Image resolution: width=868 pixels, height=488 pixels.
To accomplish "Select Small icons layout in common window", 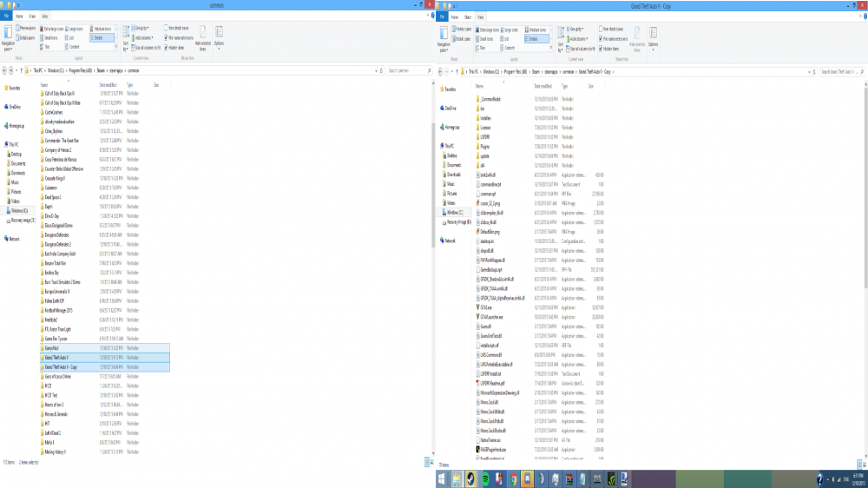I will point(49,38).
